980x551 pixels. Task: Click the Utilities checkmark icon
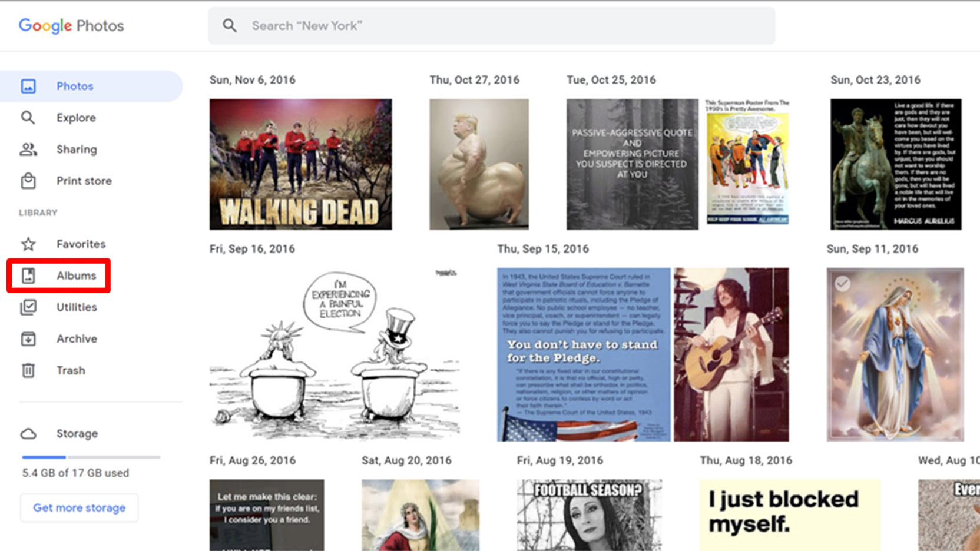click(28, 307)
